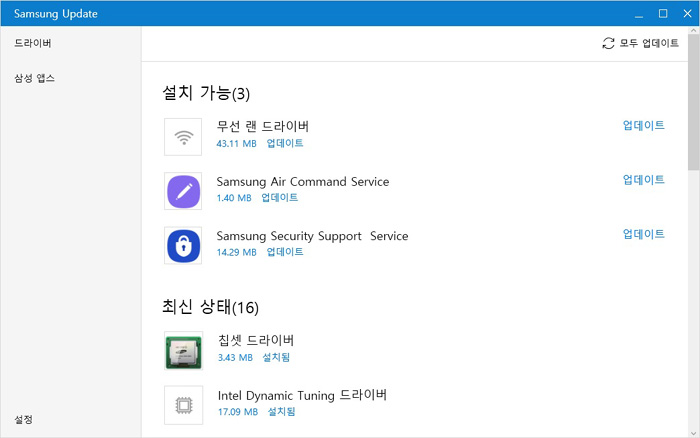
Task: Click the 17.09 MB size value
Action: click(x=238, y=412)
